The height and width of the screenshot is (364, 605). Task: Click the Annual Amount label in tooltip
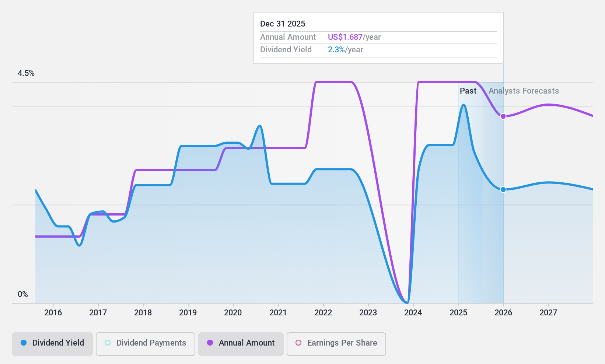point(288,37)
